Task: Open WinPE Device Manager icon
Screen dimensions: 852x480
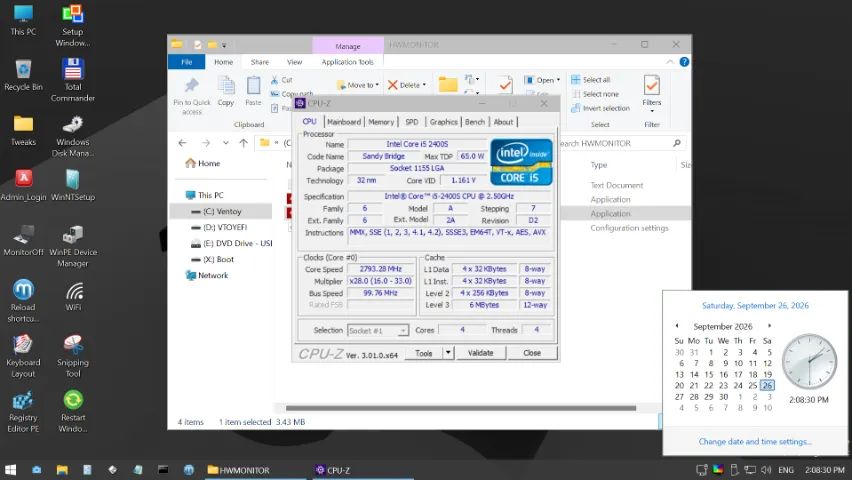Action: pyautogui.click(x=72, y=246)
